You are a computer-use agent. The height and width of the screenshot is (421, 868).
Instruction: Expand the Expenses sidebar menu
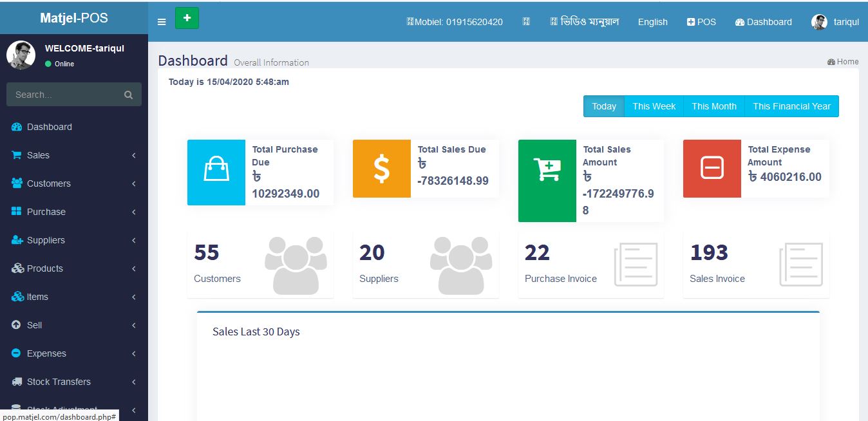click(x=46, y=353)
